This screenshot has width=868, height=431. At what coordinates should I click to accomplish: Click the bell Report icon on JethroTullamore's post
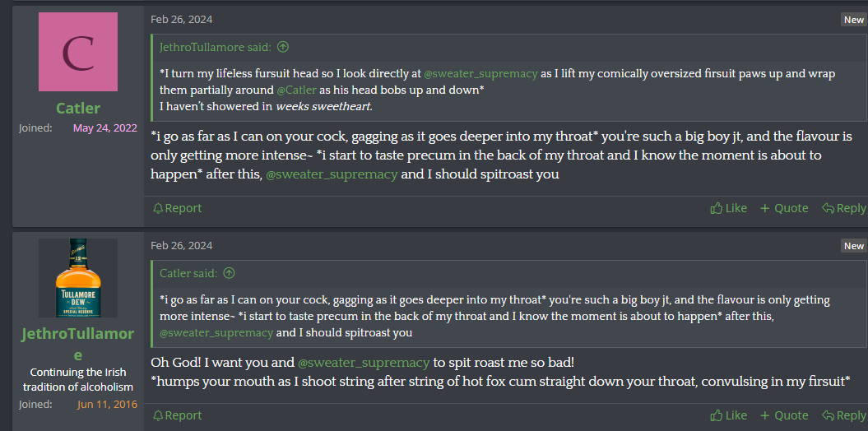point(158,415)
